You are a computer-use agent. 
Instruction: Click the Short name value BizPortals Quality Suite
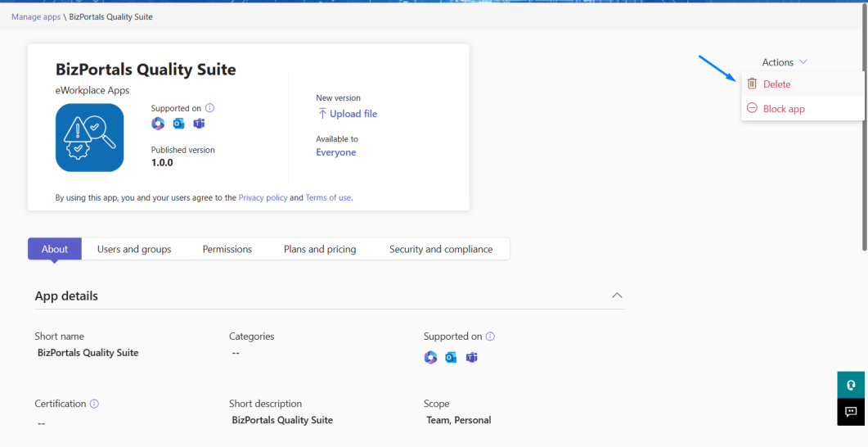88,353
